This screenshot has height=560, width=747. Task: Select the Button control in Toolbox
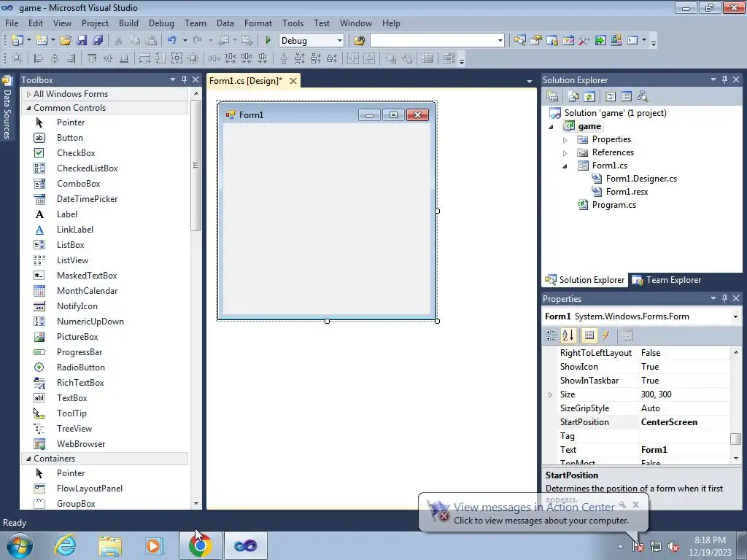(70, 138)
